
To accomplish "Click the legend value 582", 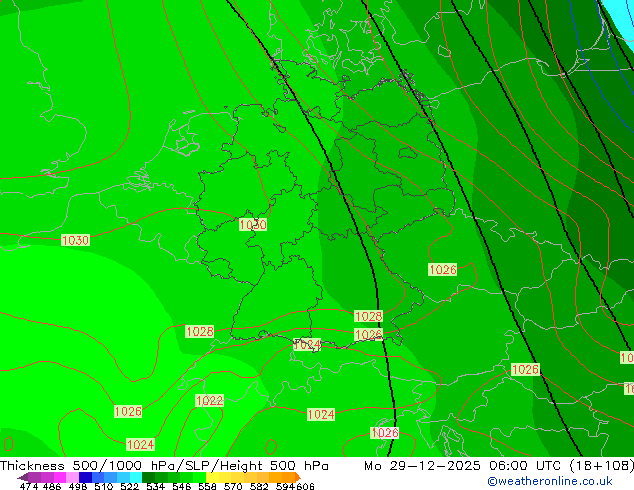I will click(x=259, y=486).
